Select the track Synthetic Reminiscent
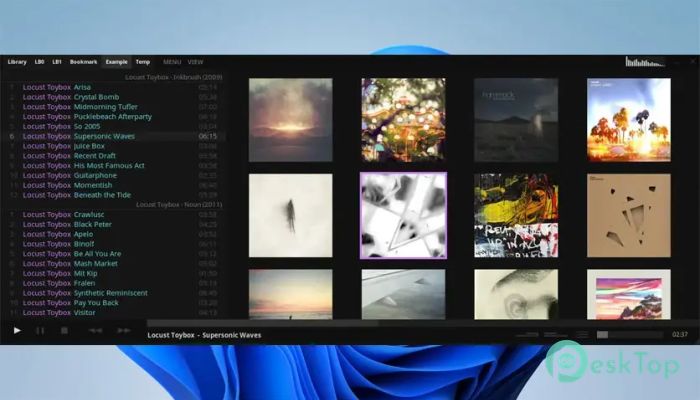The image size is (700, 400). click(114, 293)
